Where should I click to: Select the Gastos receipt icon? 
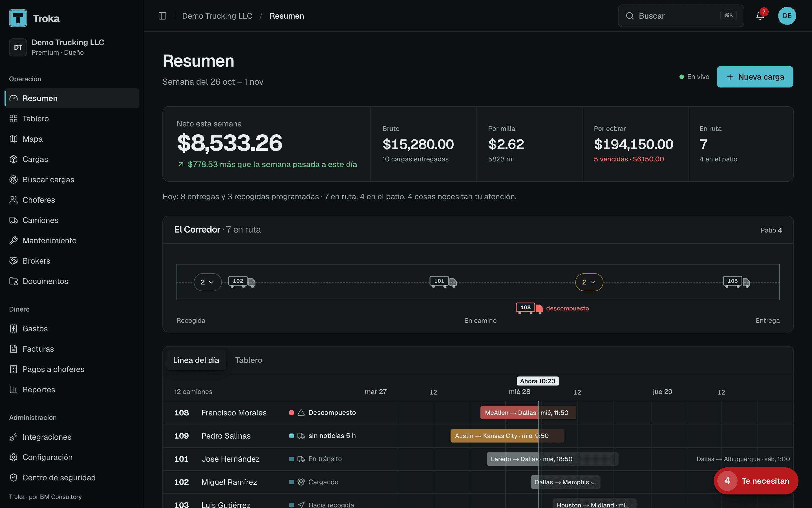[14, 329]
